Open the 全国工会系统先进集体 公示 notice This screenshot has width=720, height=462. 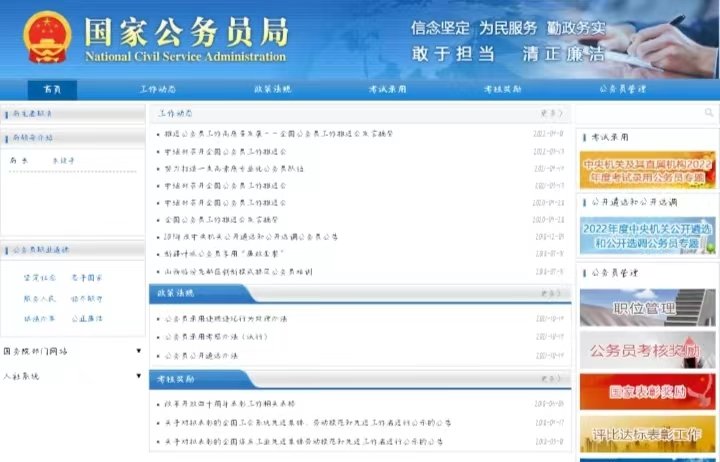pyautogui.click(x=308, y=423)
